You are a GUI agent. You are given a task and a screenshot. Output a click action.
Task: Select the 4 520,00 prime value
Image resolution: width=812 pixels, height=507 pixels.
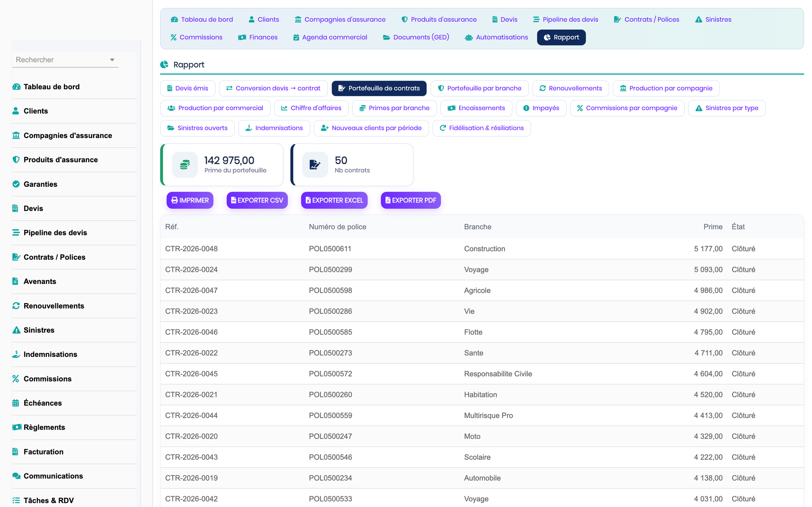[x=708, y=395]
